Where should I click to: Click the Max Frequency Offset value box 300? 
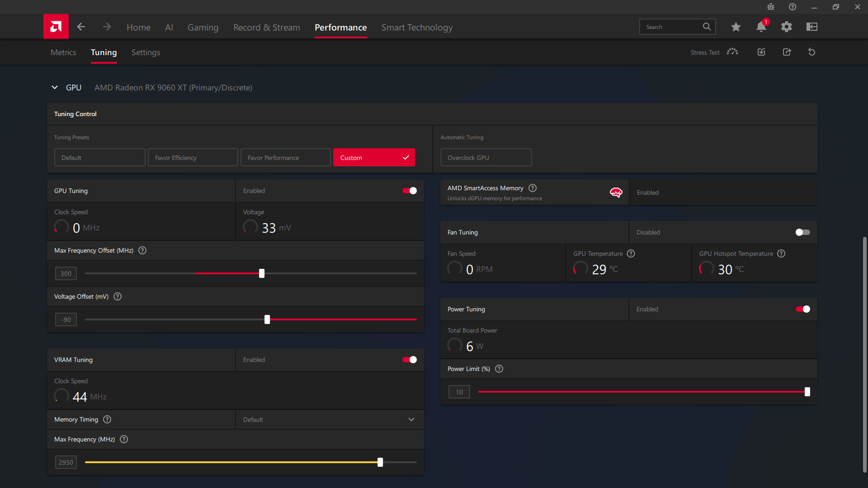pyautogui.click(x=66, y=273)
